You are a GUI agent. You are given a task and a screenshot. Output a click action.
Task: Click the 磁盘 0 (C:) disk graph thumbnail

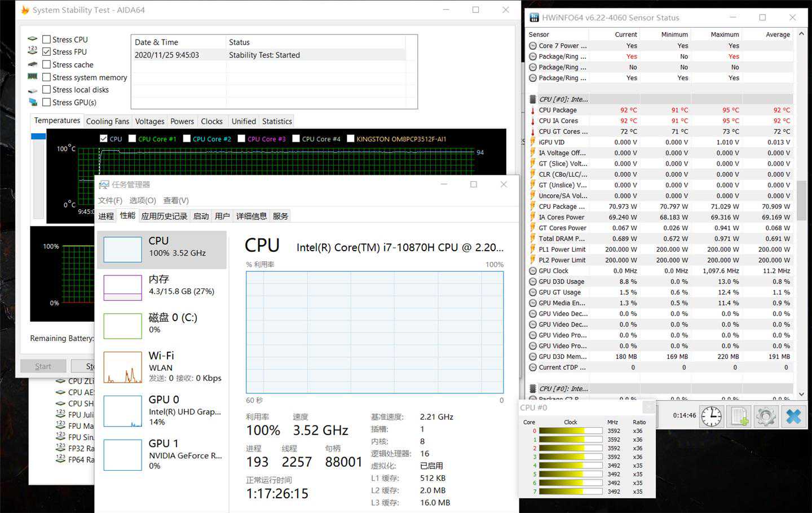click(122, 326)
